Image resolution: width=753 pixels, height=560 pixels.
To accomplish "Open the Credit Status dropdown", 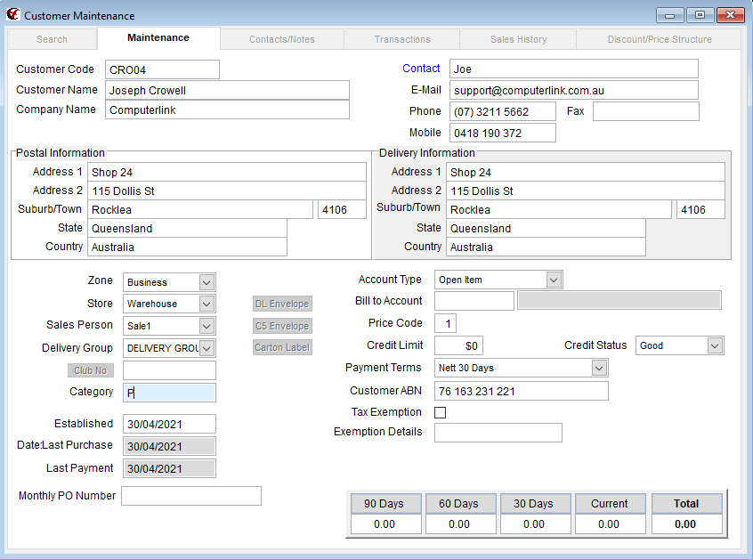I will [715, 345].
